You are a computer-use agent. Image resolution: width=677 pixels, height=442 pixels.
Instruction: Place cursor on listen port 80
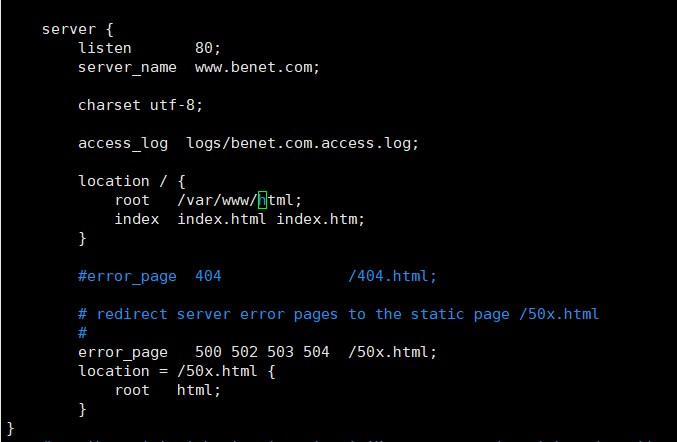tap(208, 48)
